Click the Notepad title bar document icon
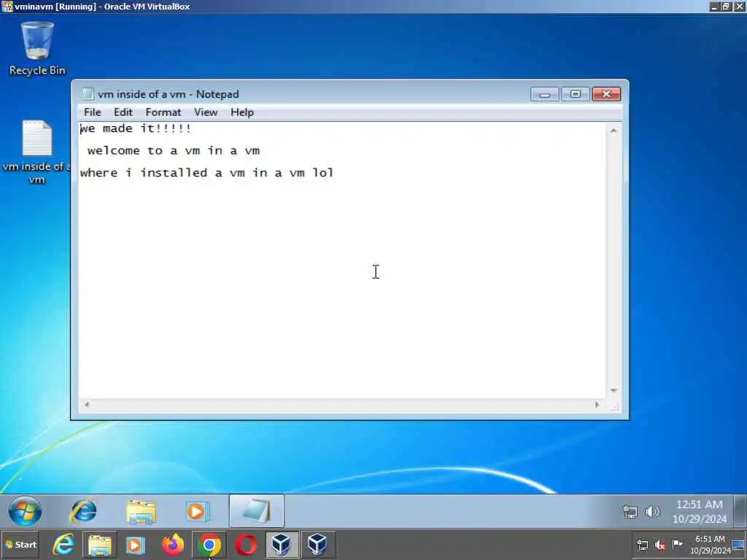The image size is (747, 560). click(x=88, y=94)
